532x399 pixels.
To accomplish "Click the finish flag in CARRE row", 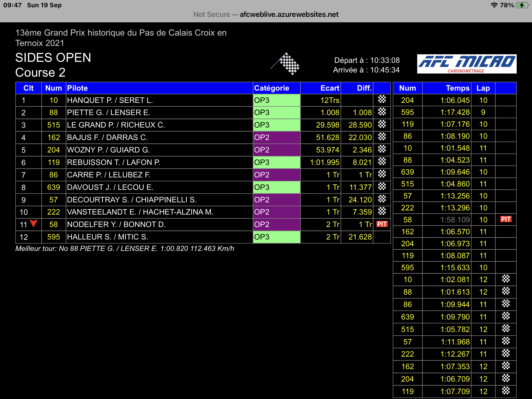I will point(382,174).
